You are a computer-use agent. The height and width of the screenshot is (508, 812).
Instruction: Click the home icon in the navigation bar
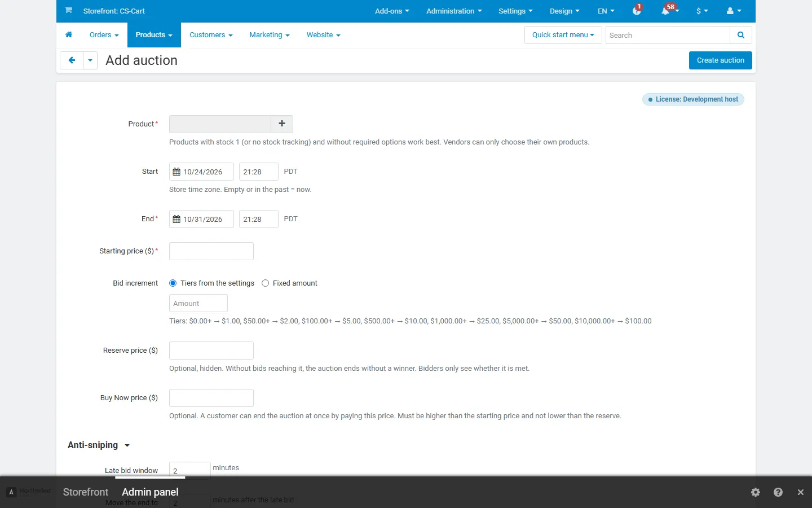(x=69, y=35)
